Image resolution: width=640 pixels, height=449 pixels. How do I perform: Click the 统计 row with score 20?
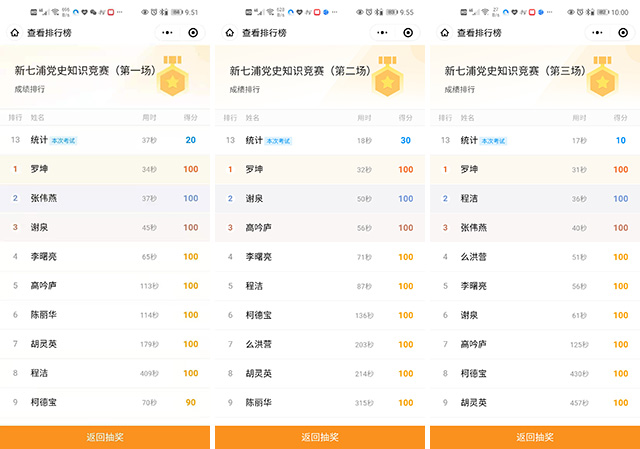point(105,140)
